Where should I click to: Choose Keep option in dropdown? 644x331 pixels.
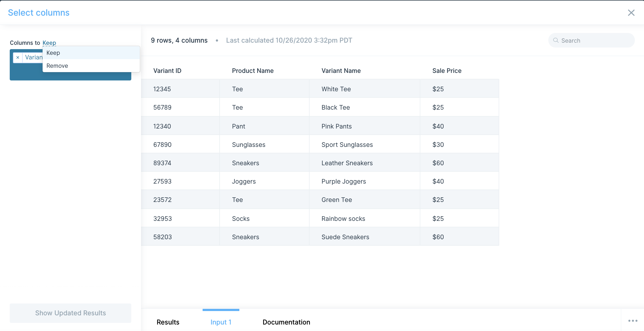click(53, 53)
